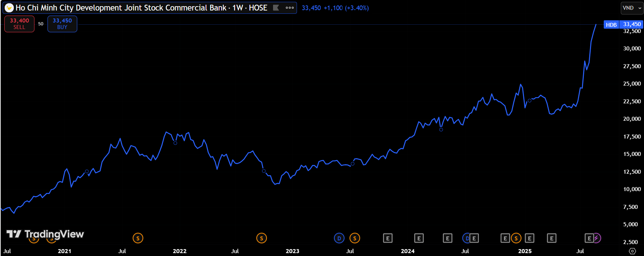Click the HDB 33,450 price label on axis
The height and width of the screenshot is (256, 644).
pyautogui.click(x=623, y=25)
